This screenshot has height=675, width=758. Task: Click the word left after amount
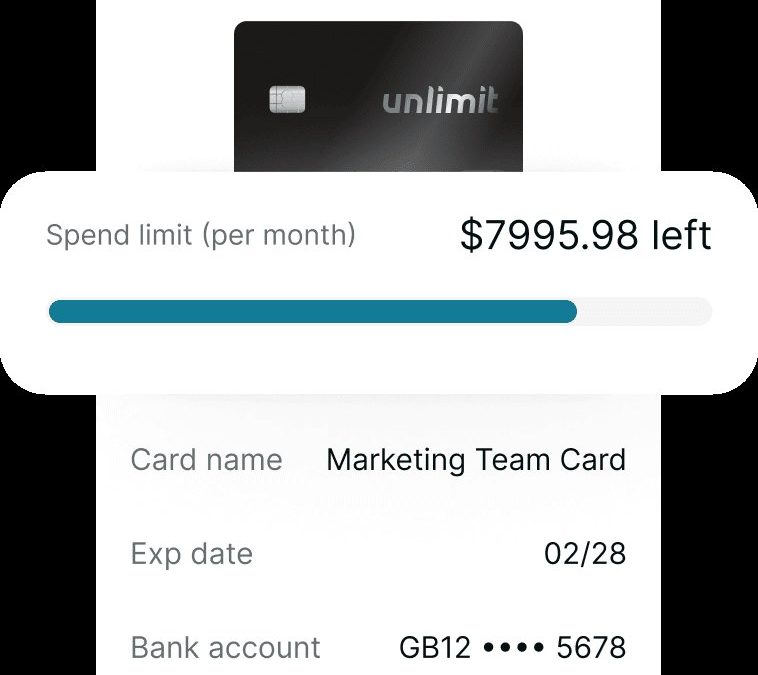click(x=682, y=235)
